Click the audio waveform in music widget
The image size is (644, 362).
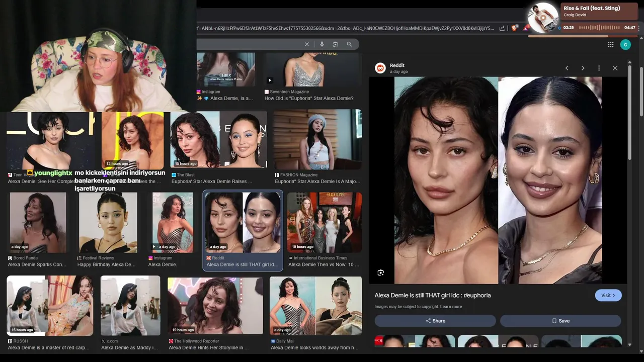tap(599, 28)
